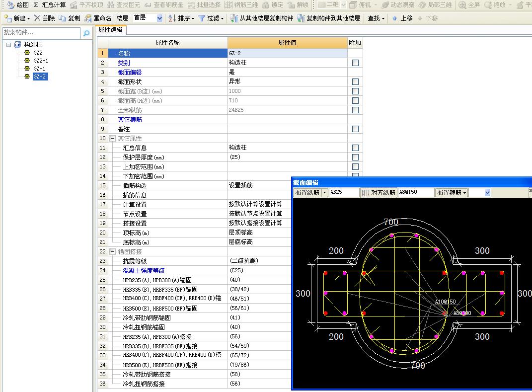This screenshot has height=392, width=532.
Task: Click the 类别 property name link
Action: 124,63
